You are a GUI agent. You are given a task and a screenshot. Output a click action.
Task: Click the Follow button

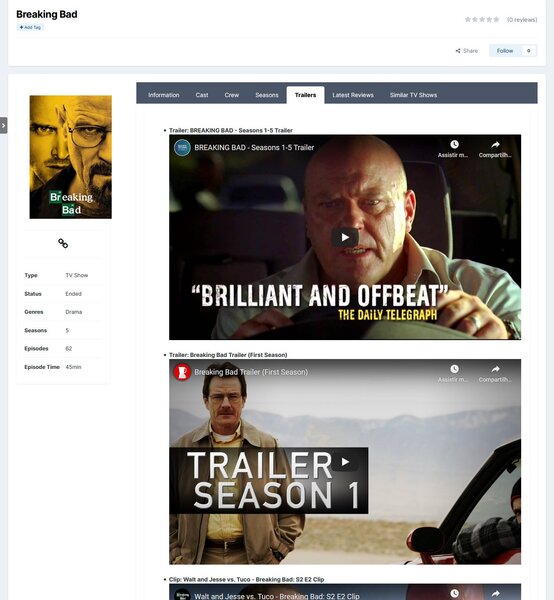click(x=505, y=51)
